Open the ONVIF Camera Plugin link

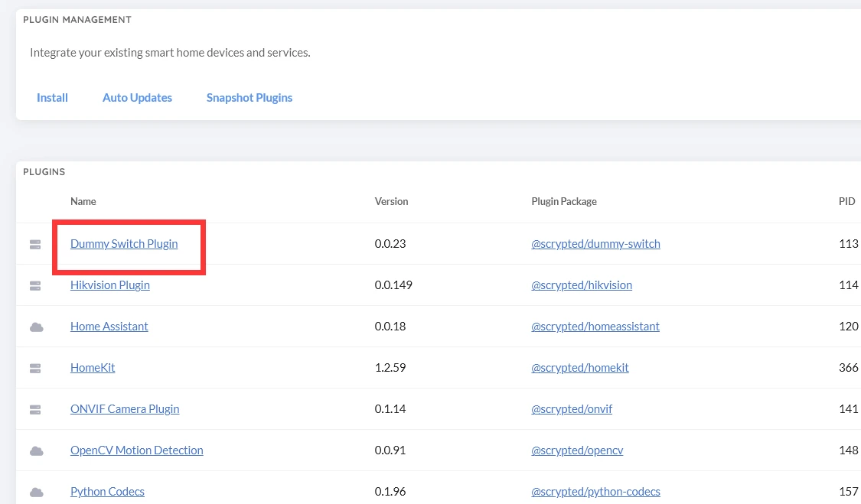coord(125,409)
